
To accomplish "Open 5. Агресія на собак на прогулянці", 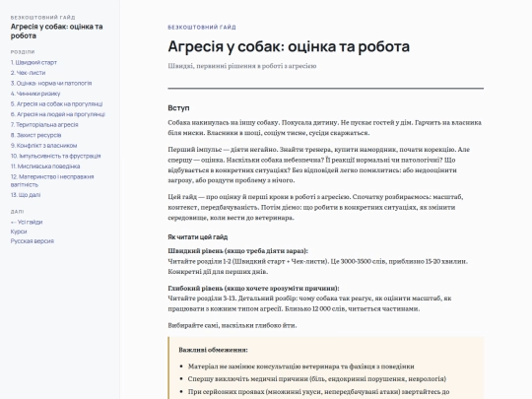I will pos(56,104).
